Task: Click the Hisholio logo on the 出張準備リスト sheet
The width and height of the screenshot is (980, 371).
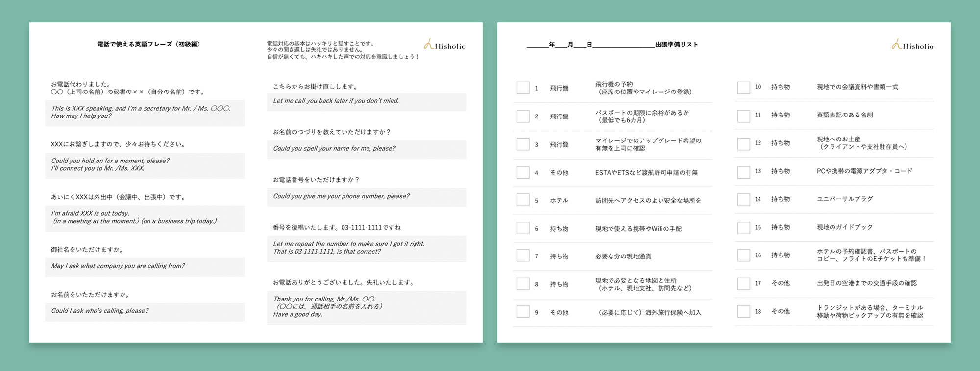Action: point(912,46)
